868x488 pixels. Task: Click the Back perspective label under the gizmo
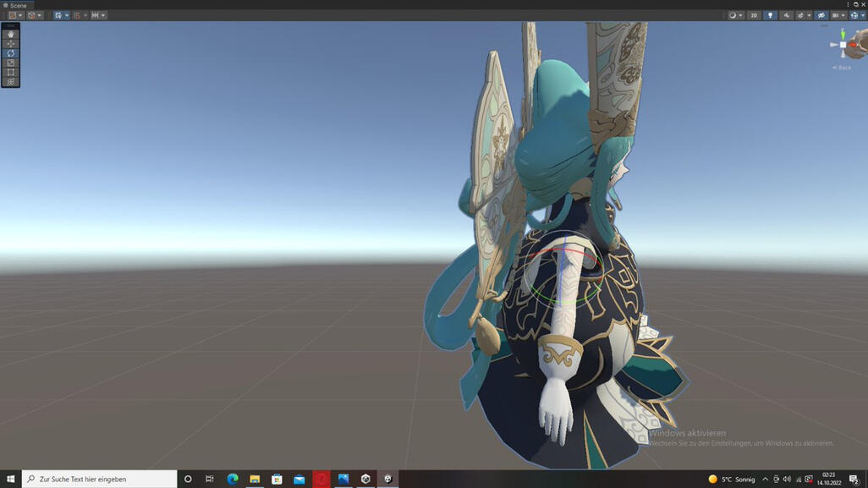pos(843,68)
